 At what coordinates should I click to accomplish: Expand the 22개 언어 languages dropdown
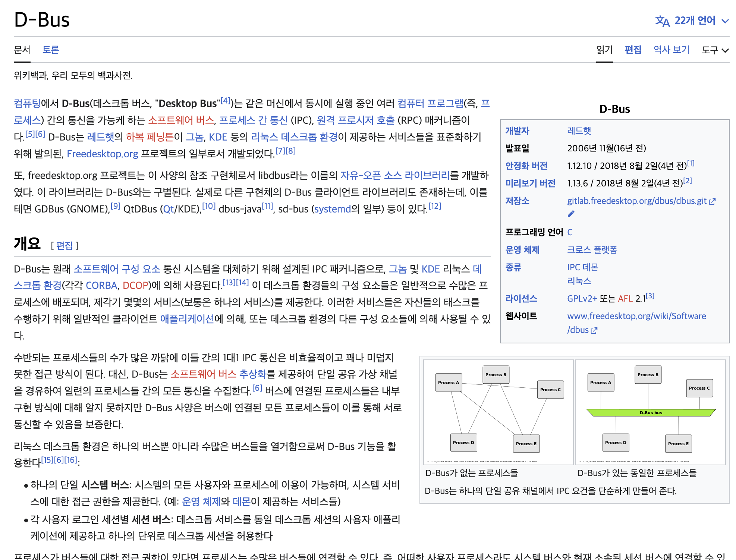(695, 21)
